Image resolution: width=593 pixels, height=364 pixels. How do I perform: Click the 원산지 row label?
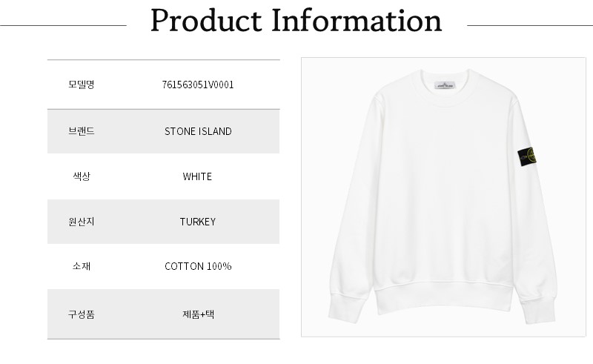(81, 222)
